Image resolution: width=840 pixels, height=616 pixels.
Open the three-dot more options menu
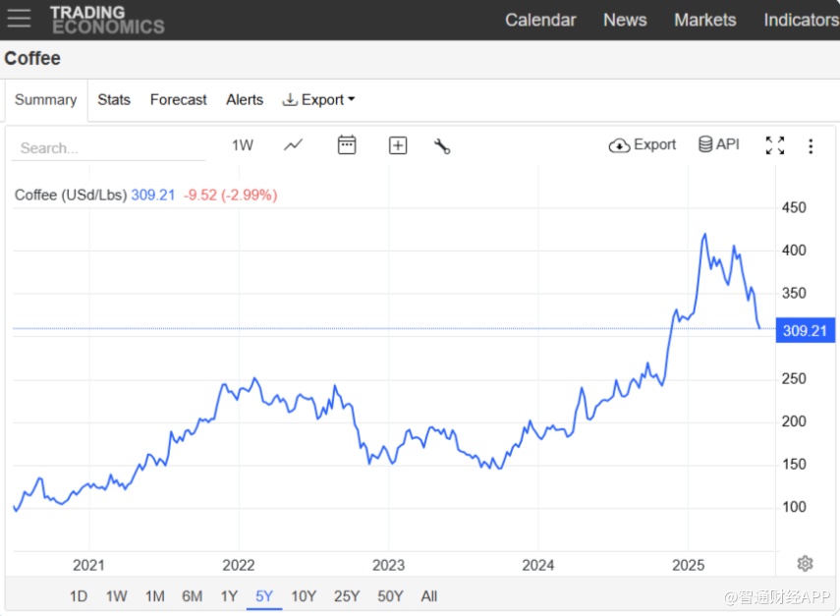pyautogui.click(x=811, y=146)
